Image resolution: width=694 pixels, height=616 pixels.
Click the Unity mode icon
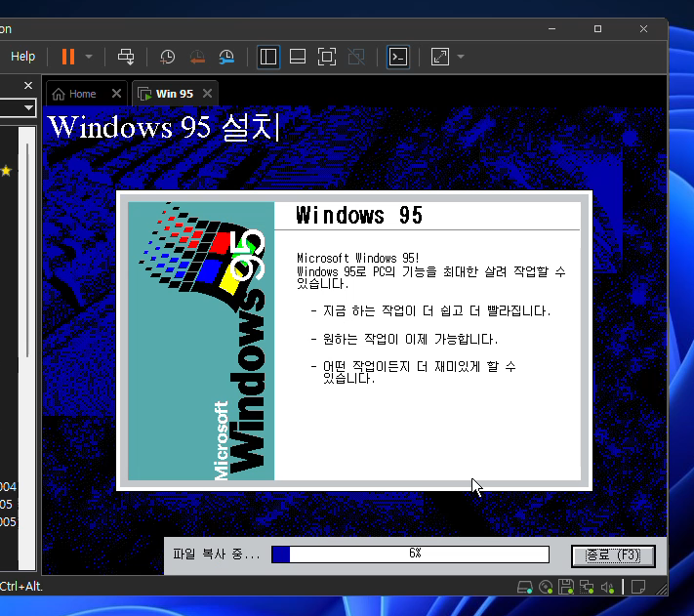[x=356, y=57]
